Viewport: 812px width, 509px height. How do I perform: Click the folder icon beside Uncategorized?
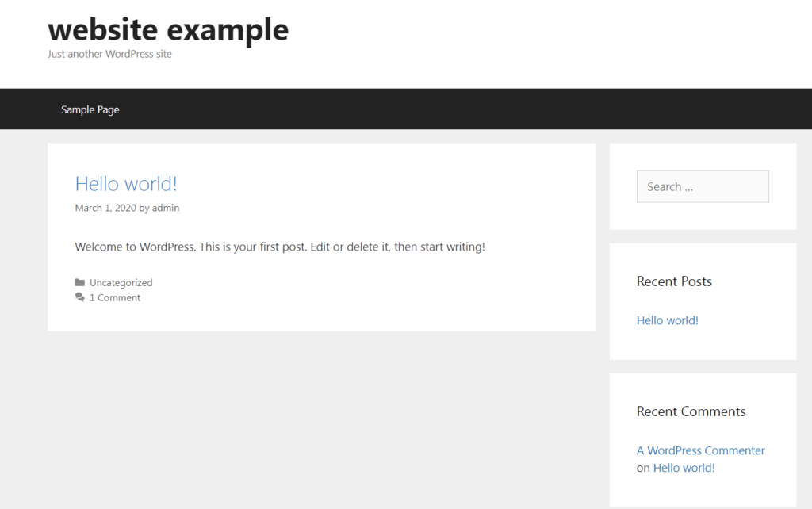pyautogui.click(x=79, y=282)
